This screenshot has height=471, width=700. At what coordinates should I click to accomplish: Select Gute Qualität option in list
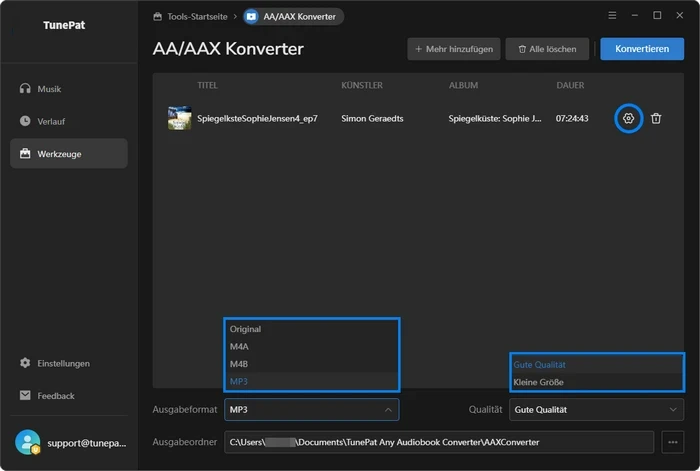[x=597, y=364]
